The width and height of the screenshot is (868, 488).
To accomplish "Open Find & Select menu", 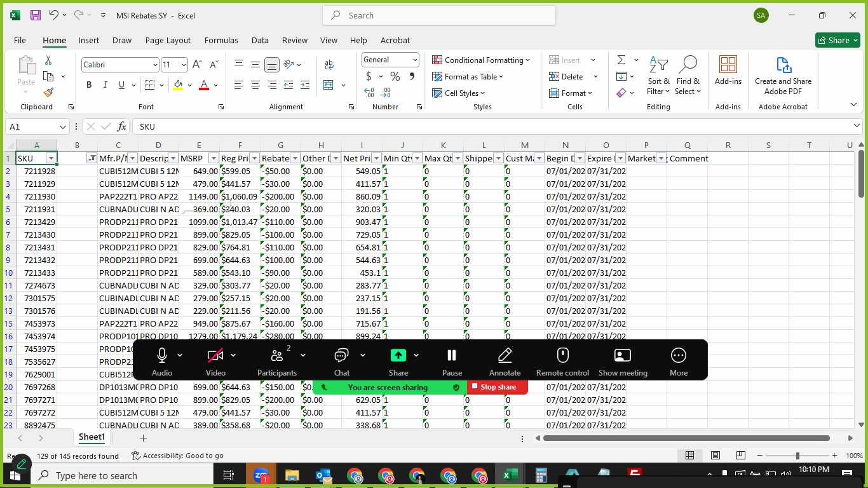I will [688, 76].
